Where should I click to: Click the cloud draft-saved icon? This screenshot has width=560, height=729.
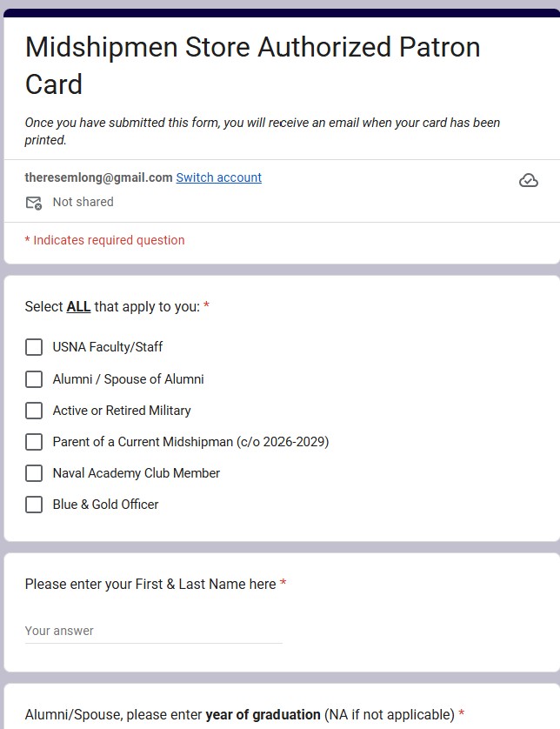[x=529, y=180]
